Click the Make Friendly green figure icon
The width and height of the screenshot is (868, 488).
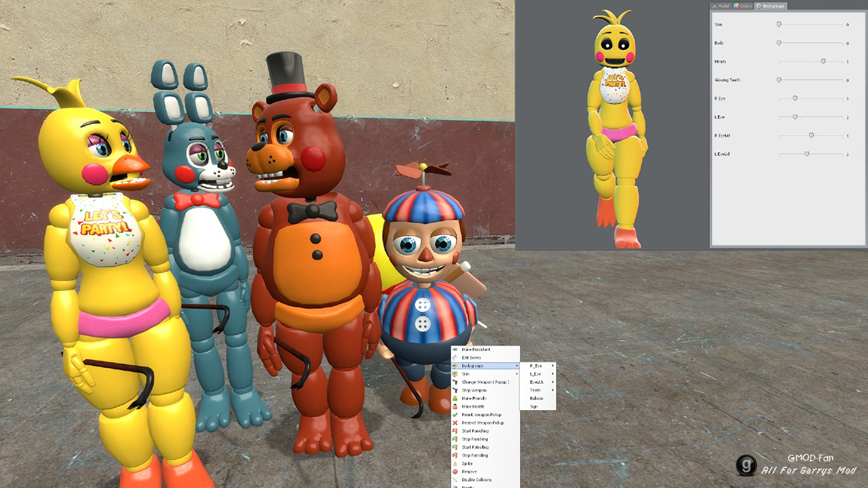coord(455,399)
